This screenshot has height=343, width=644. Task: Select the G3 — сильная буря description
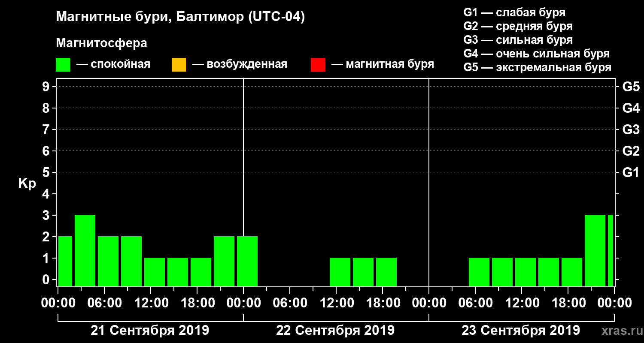(x=518, y=40)
